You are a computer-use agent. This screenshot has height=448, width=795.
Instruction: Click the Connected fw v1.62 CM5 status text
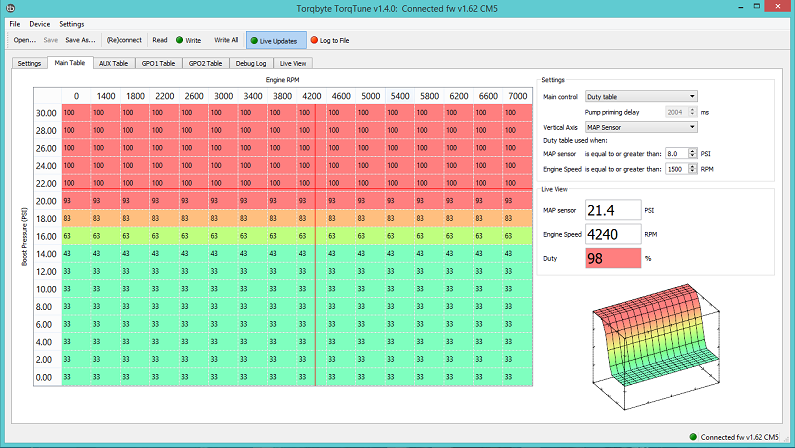click(x=739, y=437)
